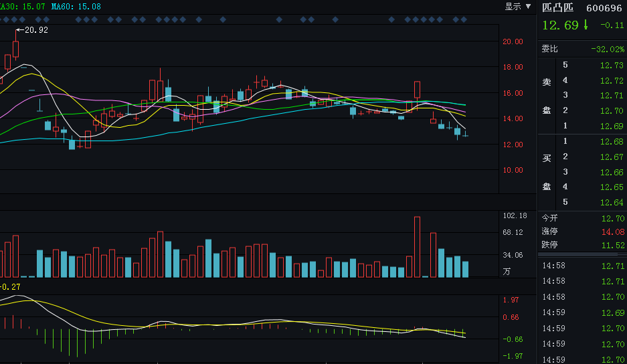Select the 14:59 tick priced 12.69
This screenshot has width=627, height=364.
pos(584,312)
